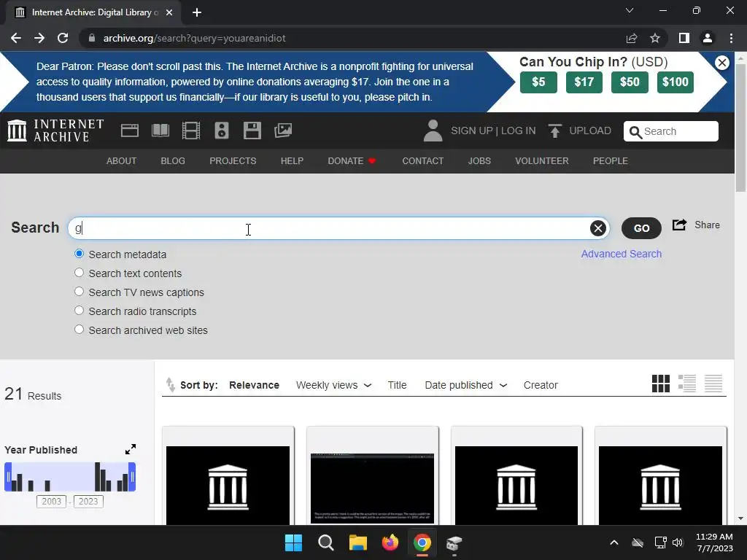
Task: Switch to compact list view
Action: (x=713, y=384)
